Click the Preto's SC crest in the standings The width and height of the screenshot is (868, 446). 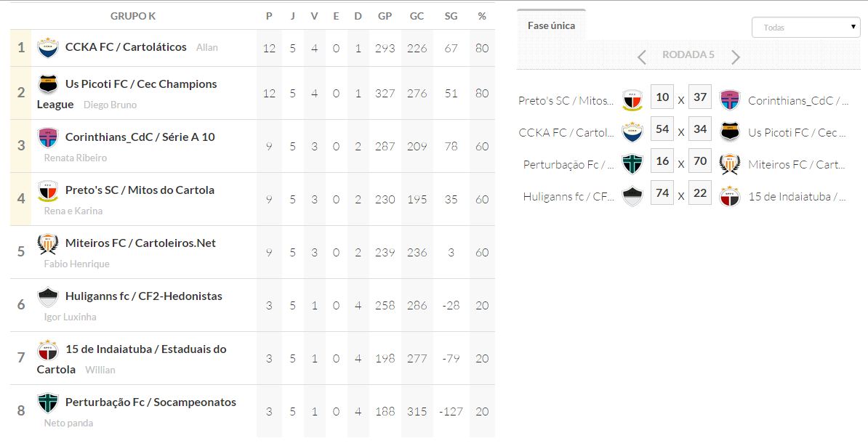click(48, 190)
